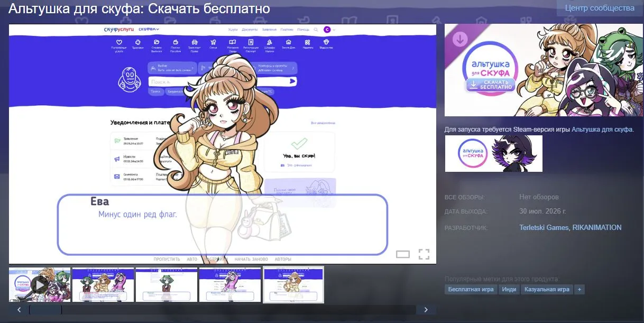The width and height of the screenshot is (644, 323).
Task: Click the Регистрация Паспорт icon
Action: tap(251, 42)
